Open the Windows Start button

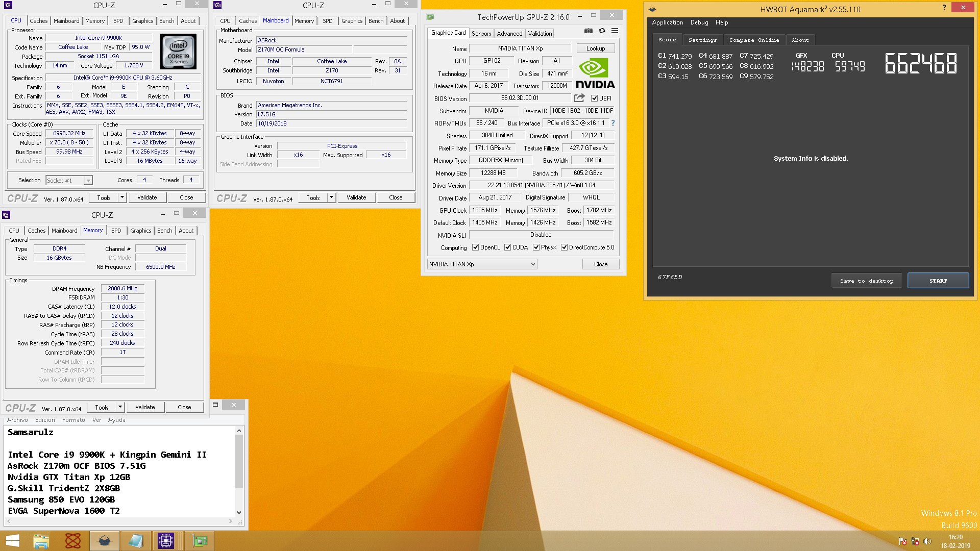point(12,541)
